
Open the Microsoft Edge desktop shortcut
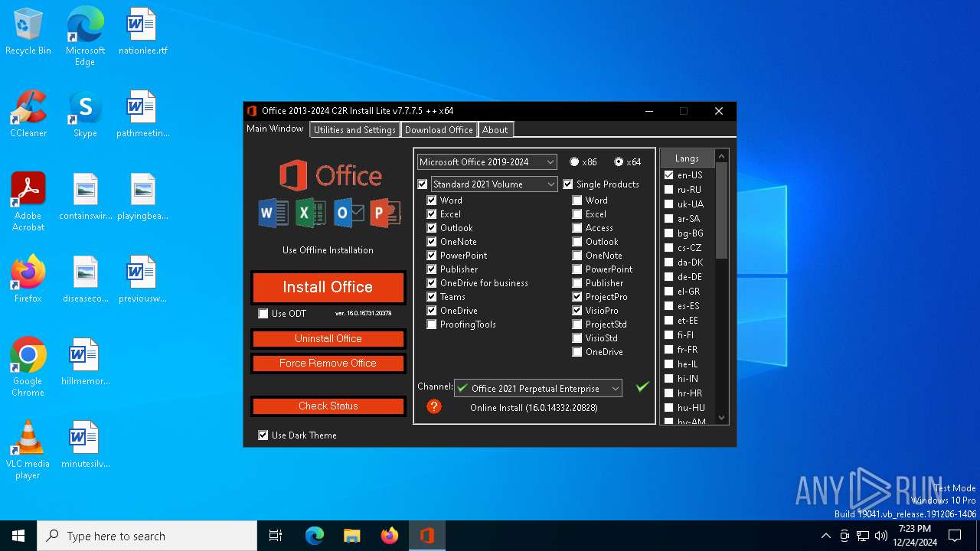85,37
